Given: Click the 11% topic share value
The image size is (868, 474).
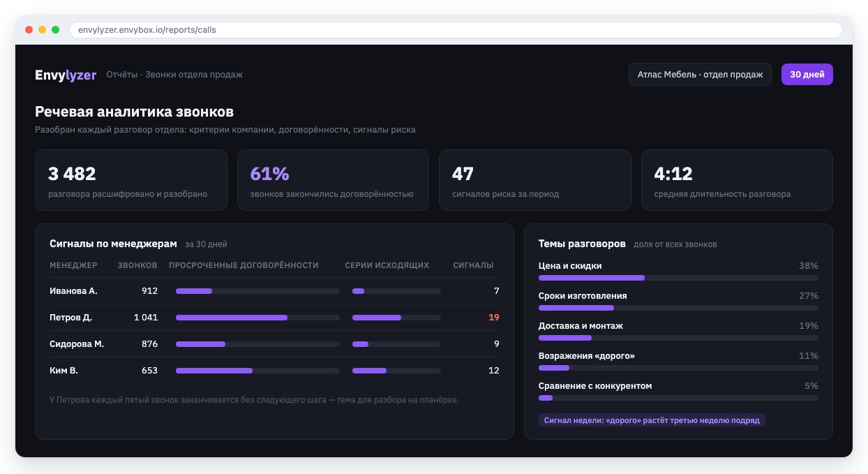Looking at the screenshot, I should tap(809, 356).
